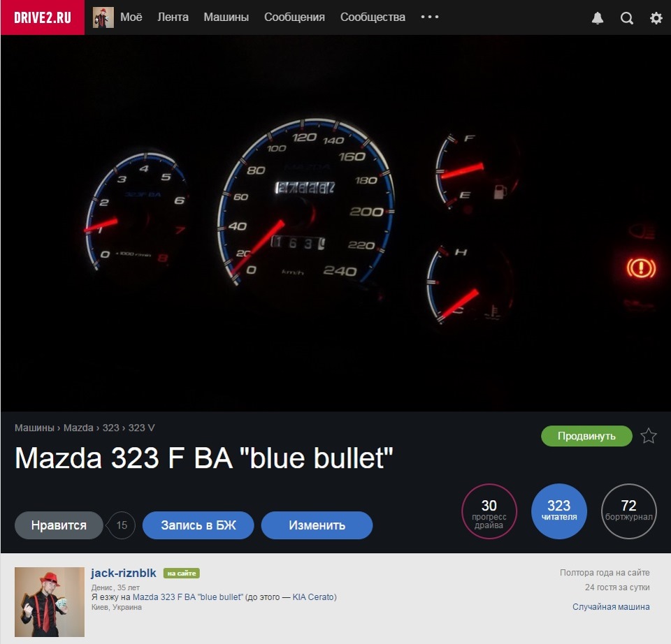Click the Случайная машина link
Screen dimensions: 671x644
611,607
